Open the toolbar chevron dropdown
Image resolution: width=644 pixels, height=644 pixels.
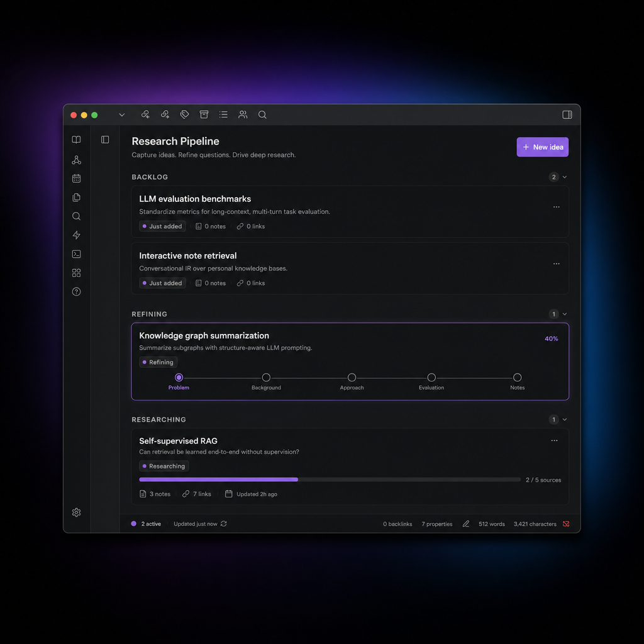121,115
